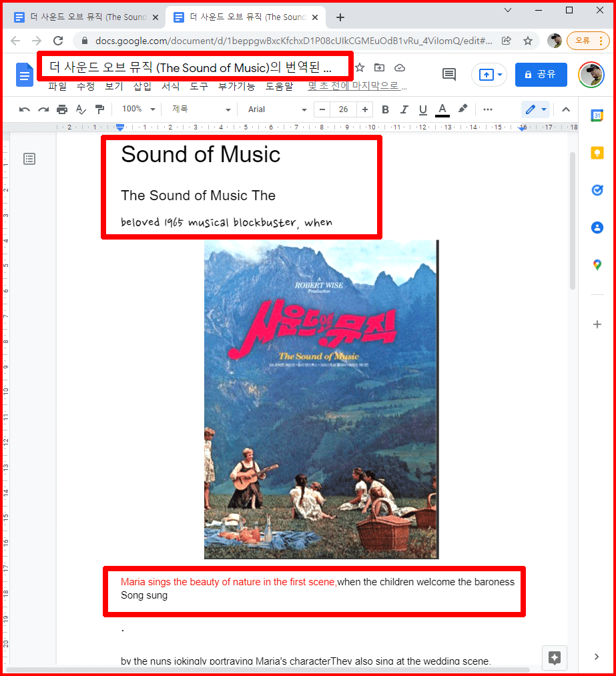
Task: Open the 부가기능 menu
Action: [x=236, y=86]
